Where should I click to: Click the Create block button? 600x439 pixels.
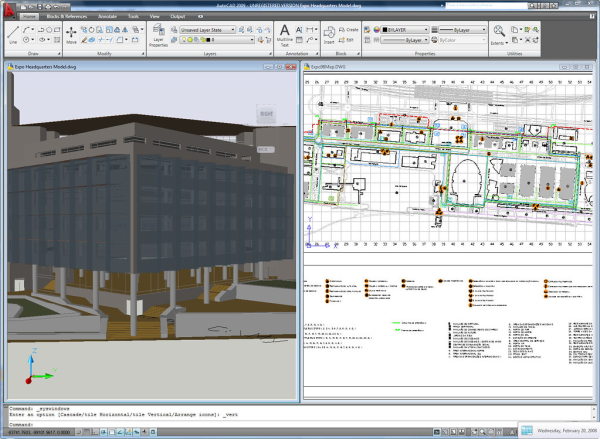tap(349, 30)
